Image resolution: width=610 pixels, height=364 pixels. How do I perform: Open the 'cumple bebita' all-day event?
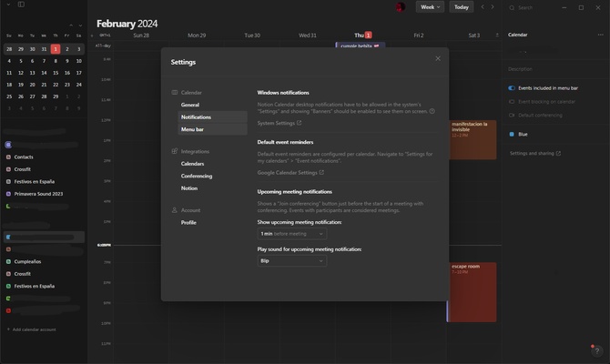tap(361, 45)
